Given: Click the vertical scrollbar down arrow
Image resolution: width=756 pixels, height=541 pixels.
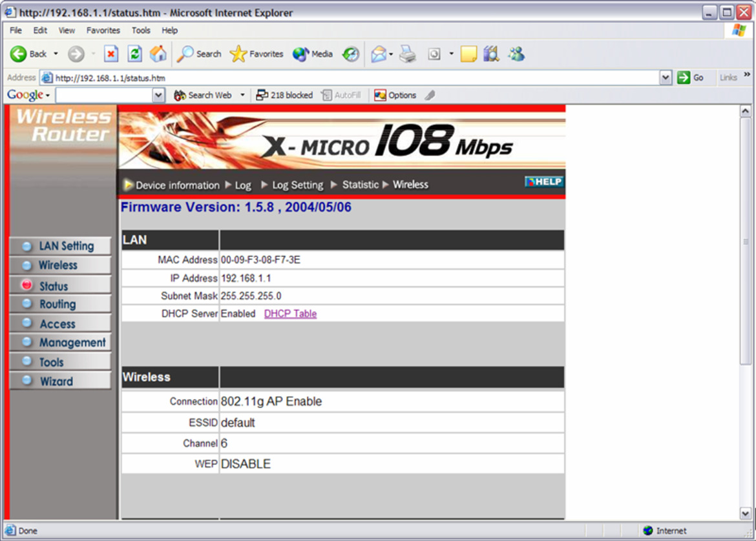Looking at the screenshot, I should click(x=746, y=513).
